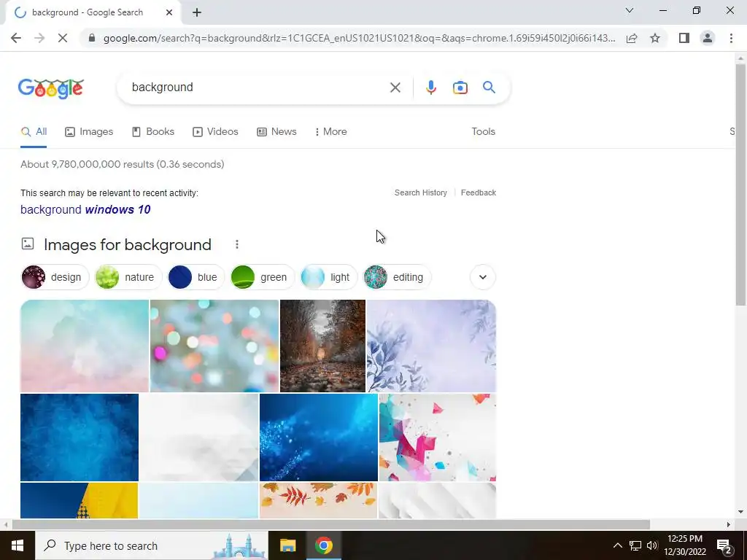Open the light gray abstract image
The width and height of the screenshot is (747, 560).
tap(199, 437)
